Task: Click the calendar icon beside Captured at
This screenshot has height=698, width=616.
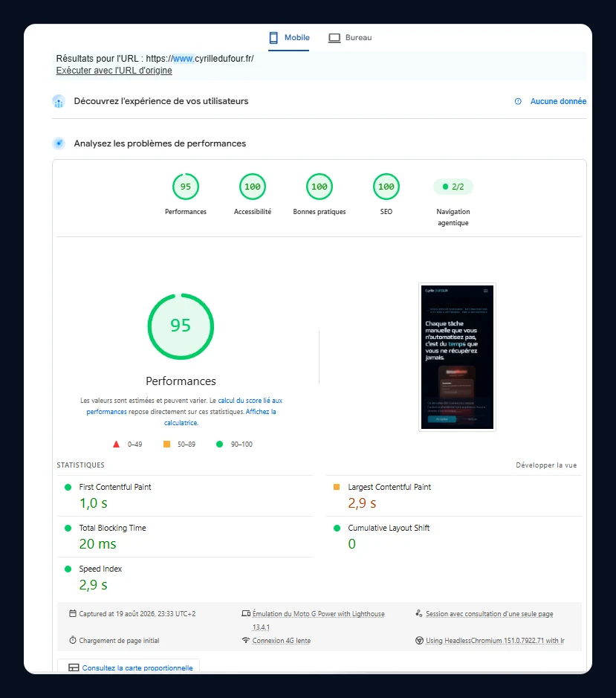Action: point(73,613)
